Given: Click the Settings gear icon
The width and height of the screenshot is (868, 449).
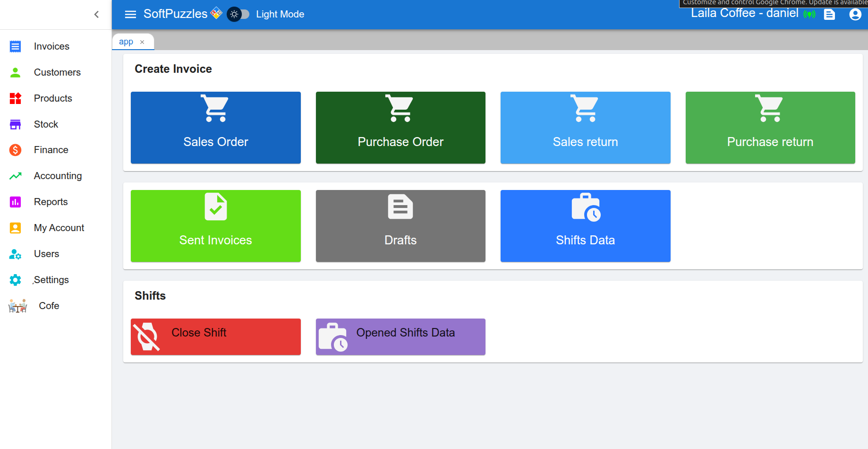Looking at the screenshot, I should [16, 280].
